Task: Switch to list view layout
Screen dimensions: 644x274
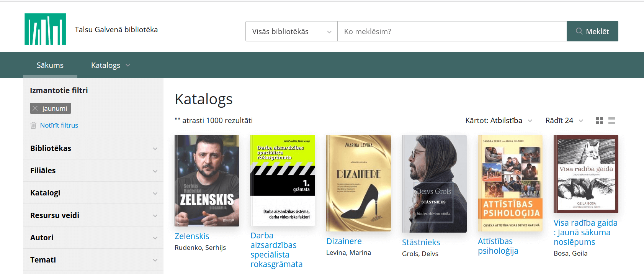Action: pos(612,121)
